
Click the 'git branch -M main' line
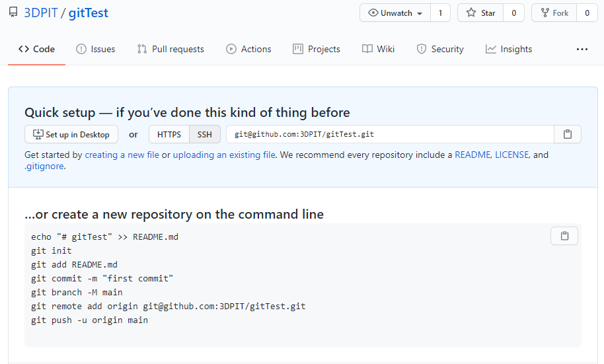[77, 293]
